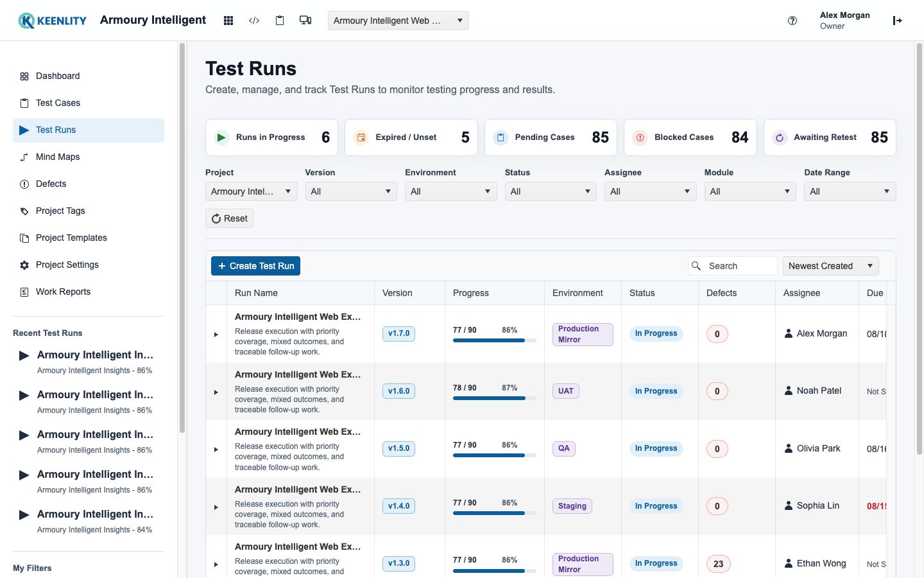Click the search magnifier icon
924x578 pixels.
point(696,266)
